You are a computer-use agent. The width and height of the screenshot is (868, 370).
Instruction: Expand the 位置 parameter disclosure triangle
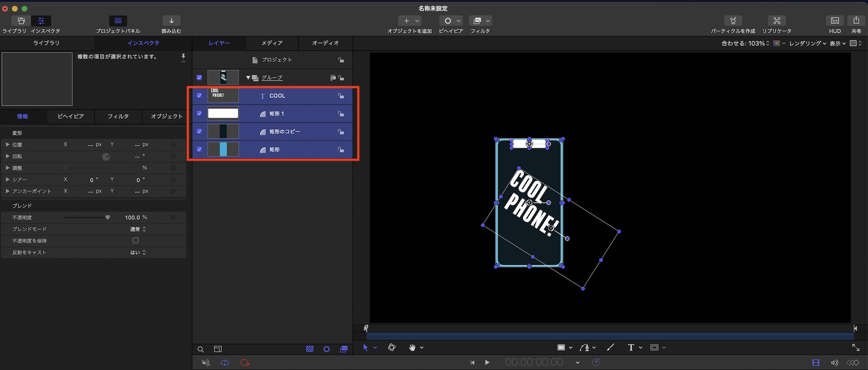click(x=7, y=145)
